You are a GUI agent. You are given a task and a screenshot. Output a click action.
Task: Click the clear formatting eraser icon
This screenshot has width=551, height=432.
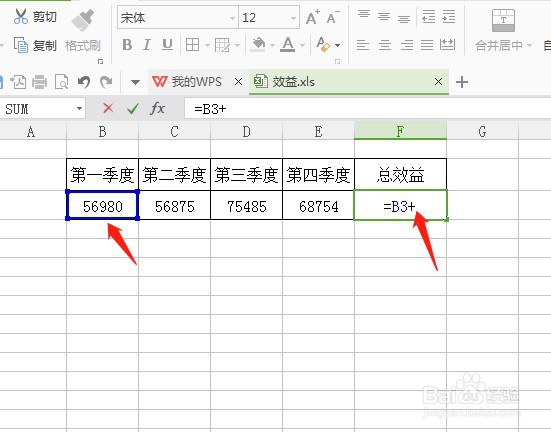(323, 45)
